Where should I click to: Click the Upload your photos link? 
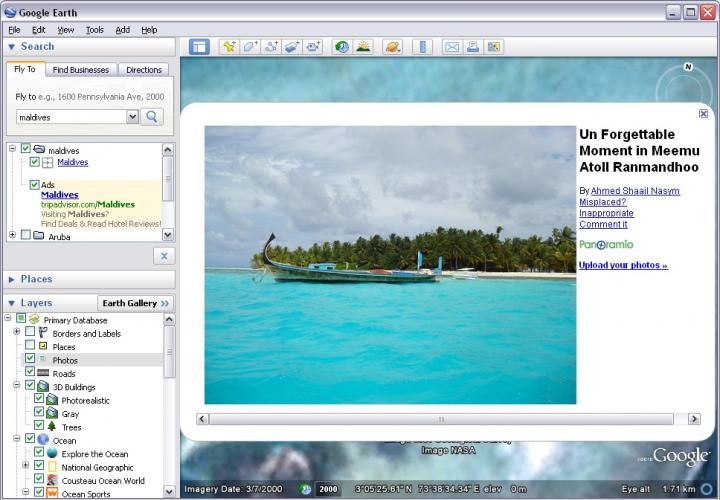point(622,265)
